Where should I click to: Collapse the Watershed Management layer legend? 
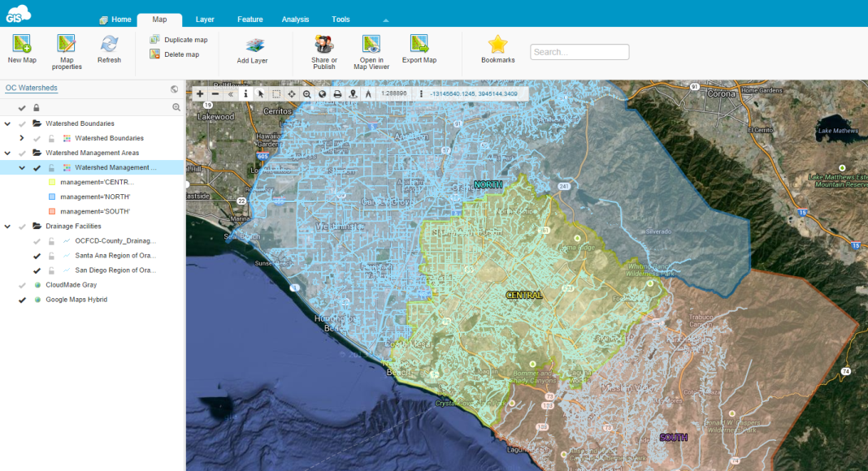[x=22, y=167]
